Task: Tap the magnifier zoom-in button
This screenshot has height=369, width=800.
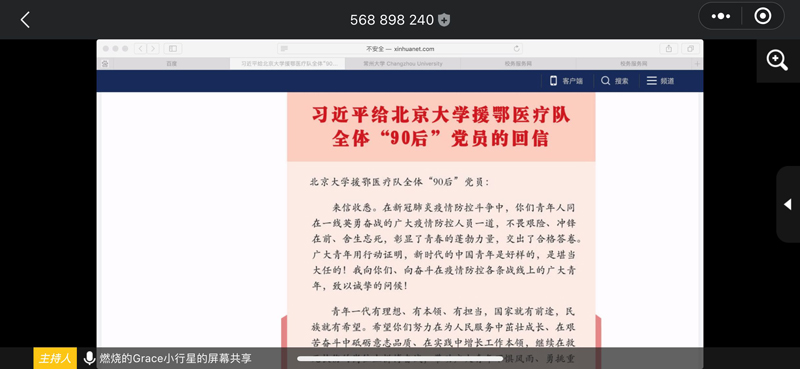Action: coord(777,61)
